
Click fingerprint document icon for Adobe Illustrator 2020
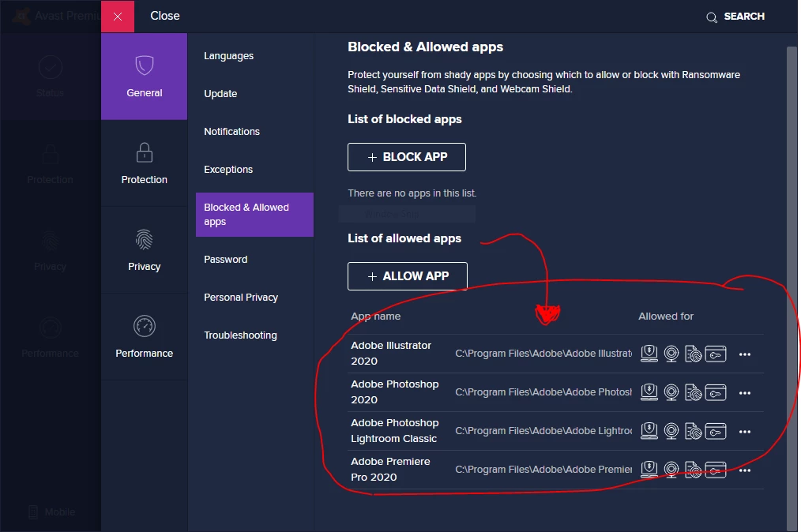[694, 354]
